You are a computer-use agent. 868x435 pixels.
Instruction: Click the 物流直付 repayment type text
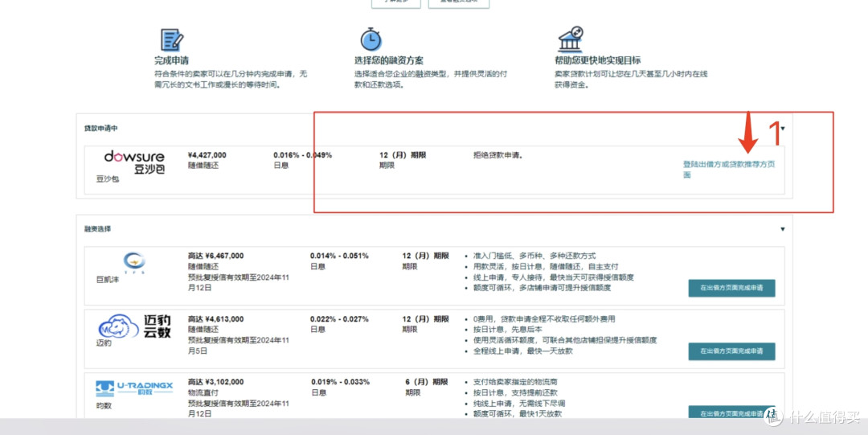tap(203, 392)
